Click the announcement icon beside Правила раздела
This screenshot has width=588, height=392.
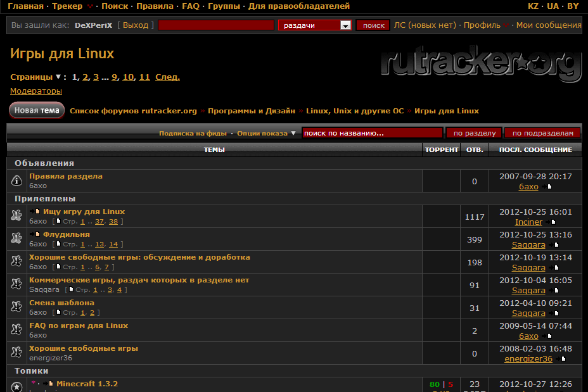[16, 180]
